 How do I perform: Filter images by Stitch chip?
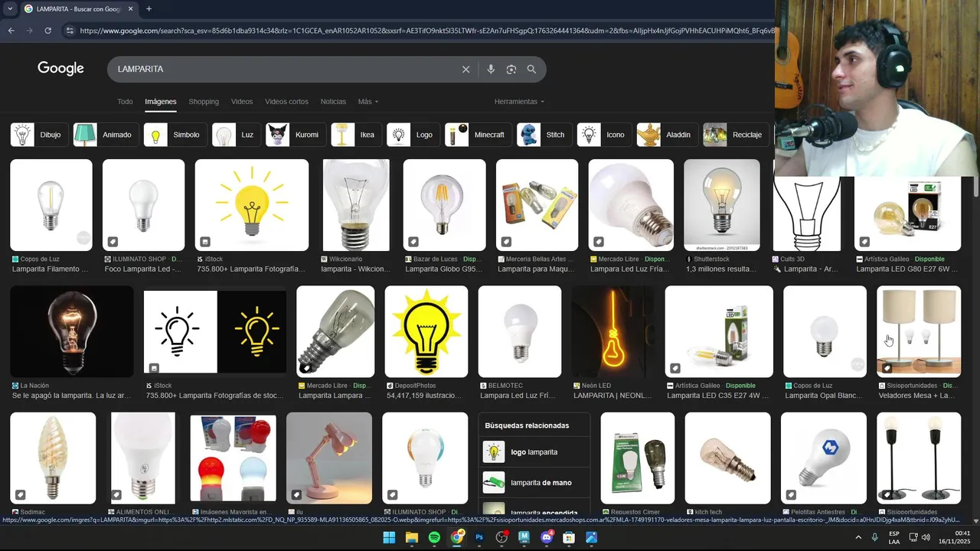click(544, 135)
